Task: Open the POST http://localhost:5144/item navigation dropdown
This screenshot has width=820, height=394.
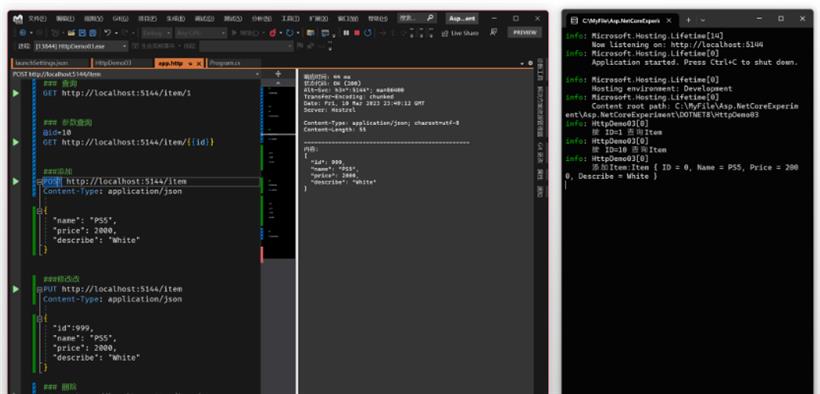Action: 136,74
